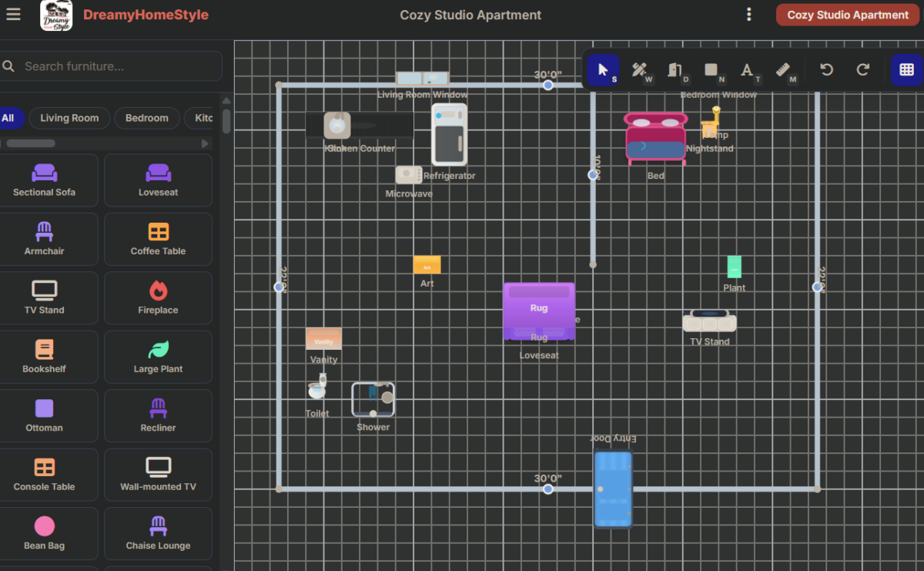Click the red Cozy Studio Apartment button

tap(847, 15)
